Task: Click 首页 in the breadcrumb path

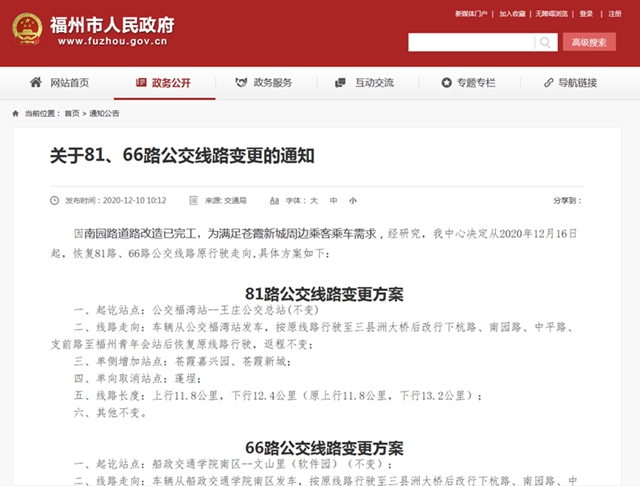Action: tap(72, 114)
